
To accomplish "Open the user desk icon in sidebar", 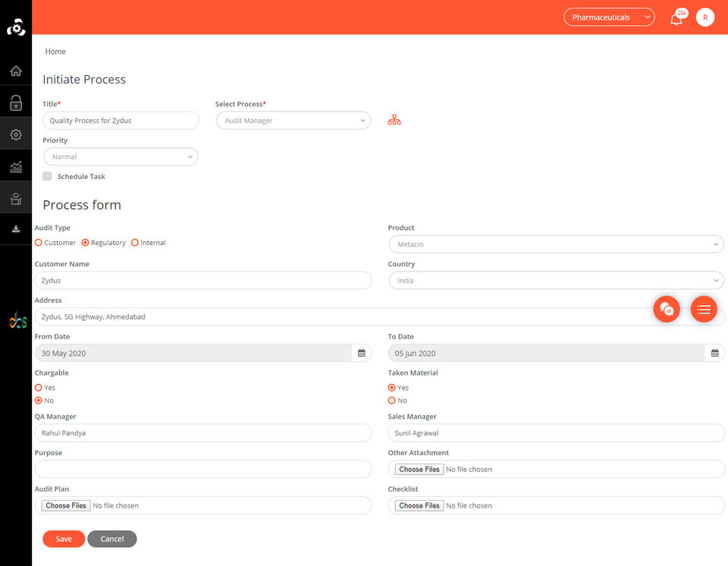I will tap(16, 199).
